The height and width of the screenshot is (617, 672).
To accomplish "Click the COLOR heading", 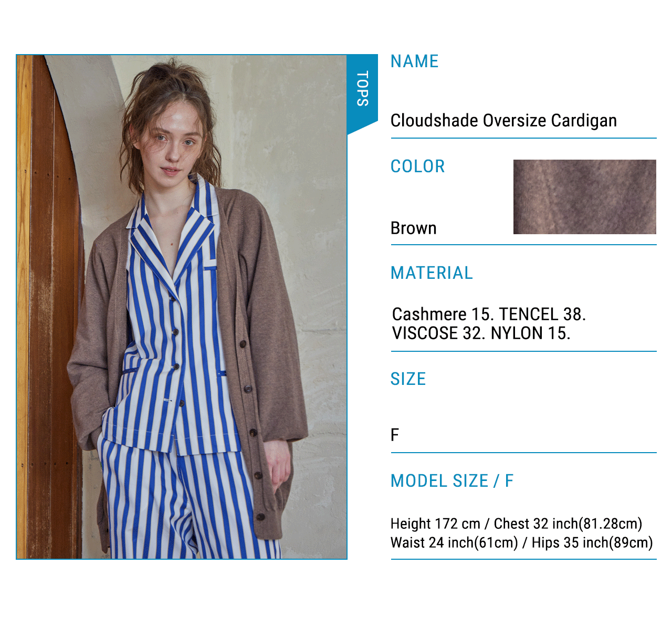I will pos(417,166).
